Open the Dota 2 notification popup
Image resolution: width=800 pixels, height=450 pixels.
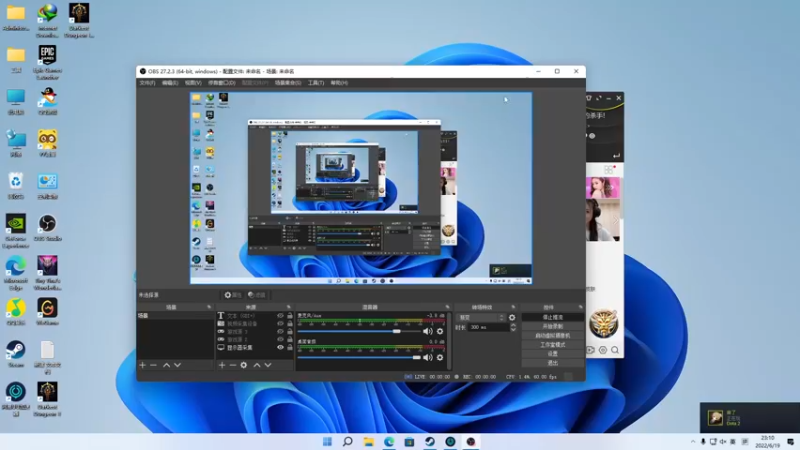tap(749, 417)
